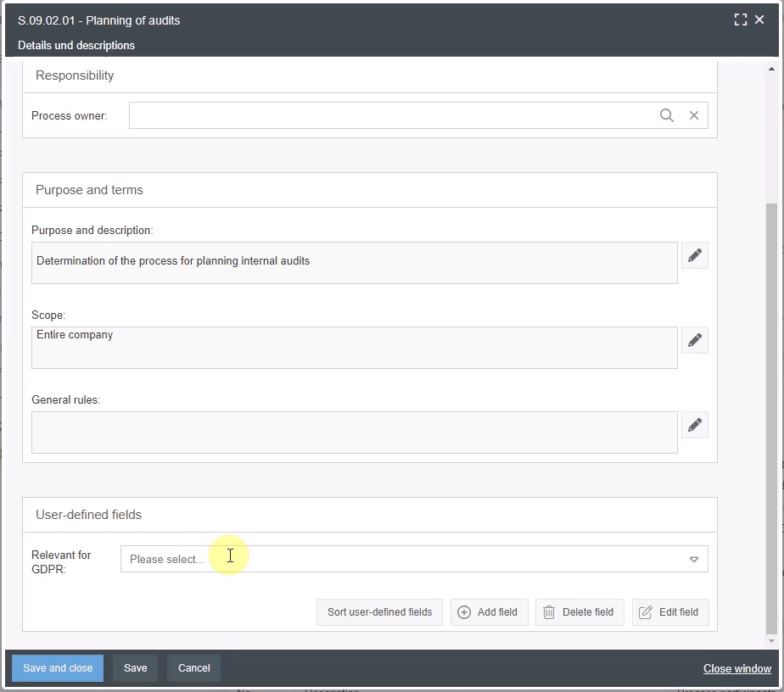
Task: Click Sort user-defined fields button
Action: click(379, 612)
